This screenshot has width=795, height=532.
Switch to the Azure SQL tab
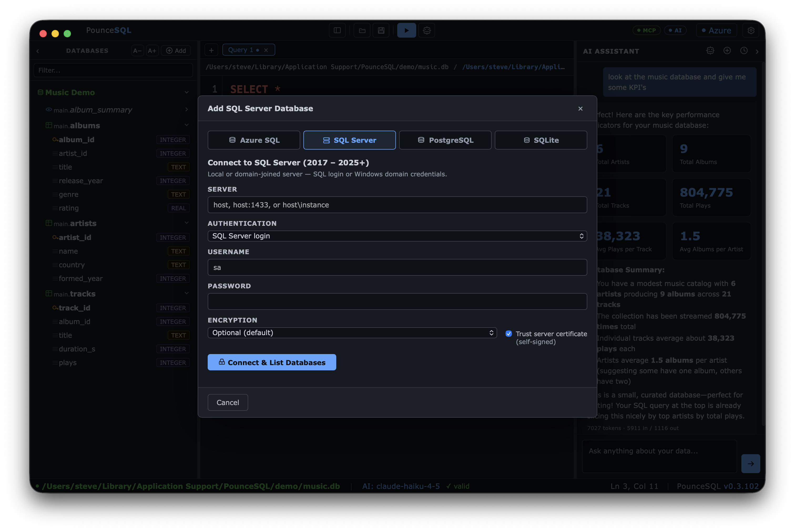(x=254, y=140)
